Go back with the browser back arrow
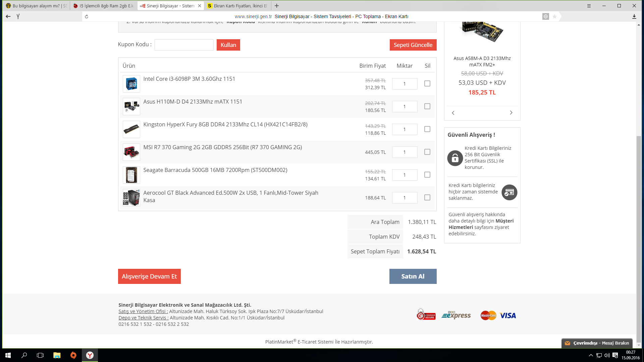The height and width of the screenshot is (362, 644). click(x=8, y=16)
